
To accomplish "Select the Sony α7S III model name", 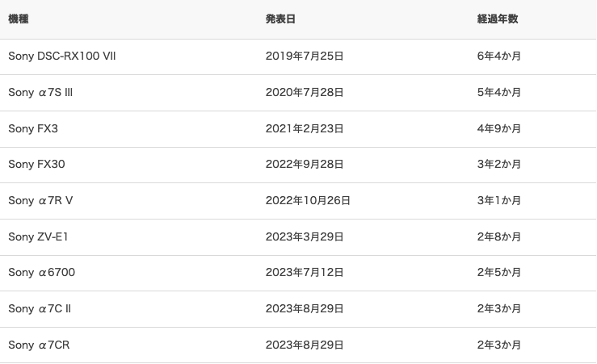I will coord(40,93).
